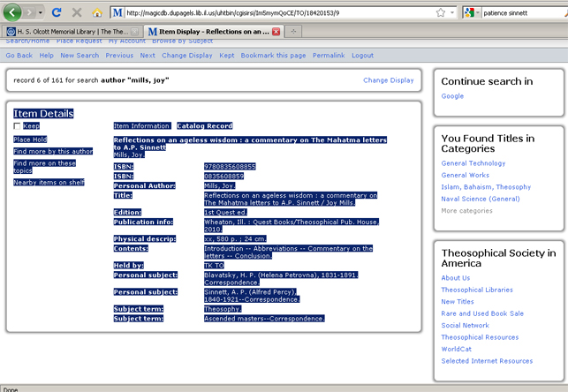This screenshot has height=392, width=568.
Task: Open Selected Internet Resources
Action: (487, 361)
